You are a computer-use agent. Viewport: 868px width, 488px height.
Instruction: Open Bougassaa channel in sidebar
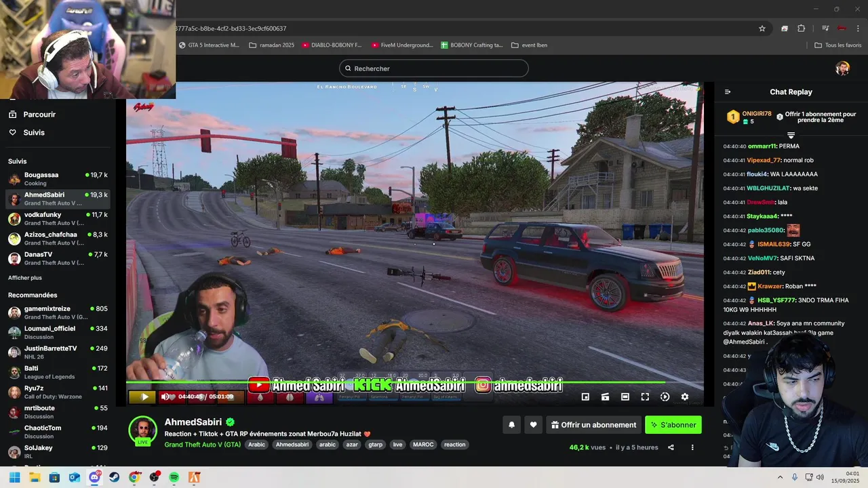[58, 179]
